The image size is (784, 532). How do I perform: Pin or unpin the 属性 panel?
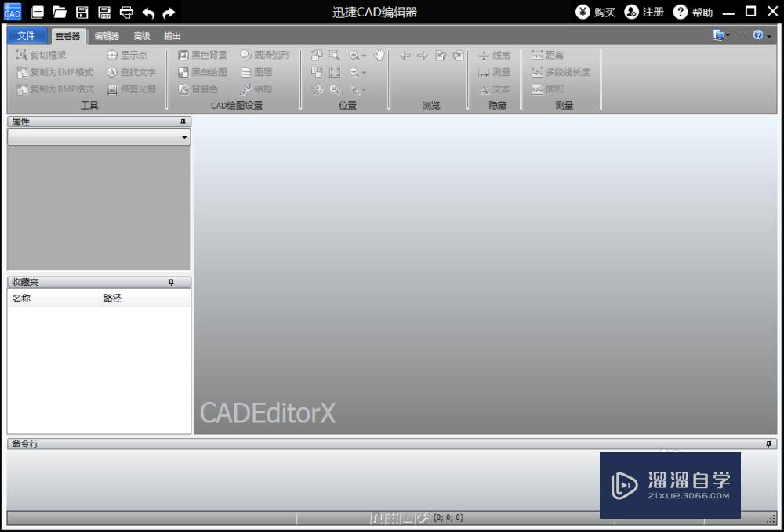(x=183, y=122)
